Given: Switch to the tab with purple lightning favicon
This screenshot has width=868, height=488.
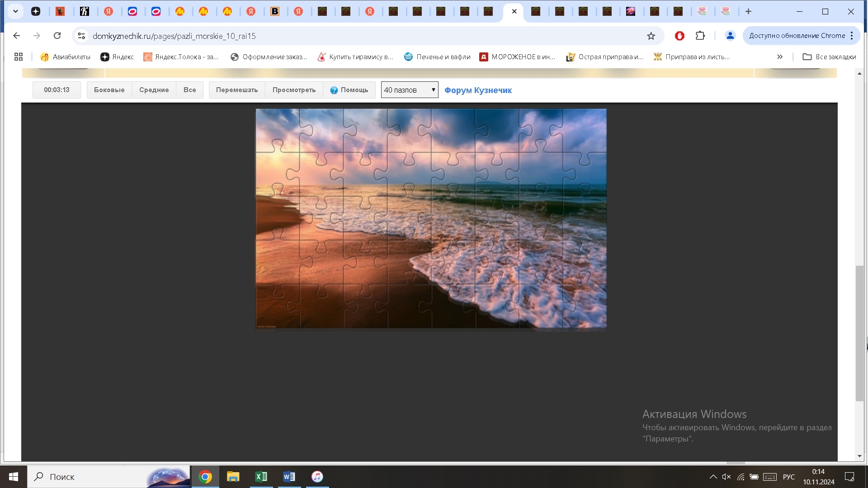Looking at the screenshot, I should (x=631, y=11).
